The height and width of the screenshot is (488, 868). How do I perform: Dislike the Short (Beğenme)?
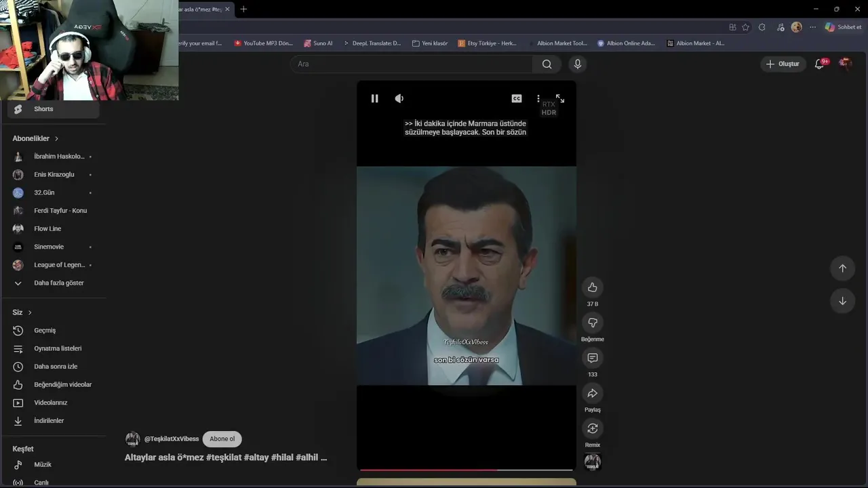pyautogui.click(x=592, y=323)
